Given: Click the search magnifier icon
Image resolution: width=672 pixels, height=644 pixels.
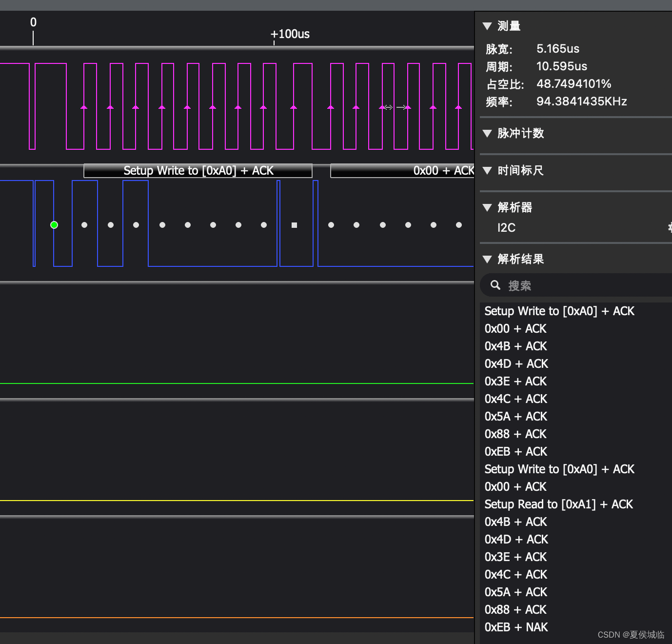Looking at the screenshot, I should 495,285.
